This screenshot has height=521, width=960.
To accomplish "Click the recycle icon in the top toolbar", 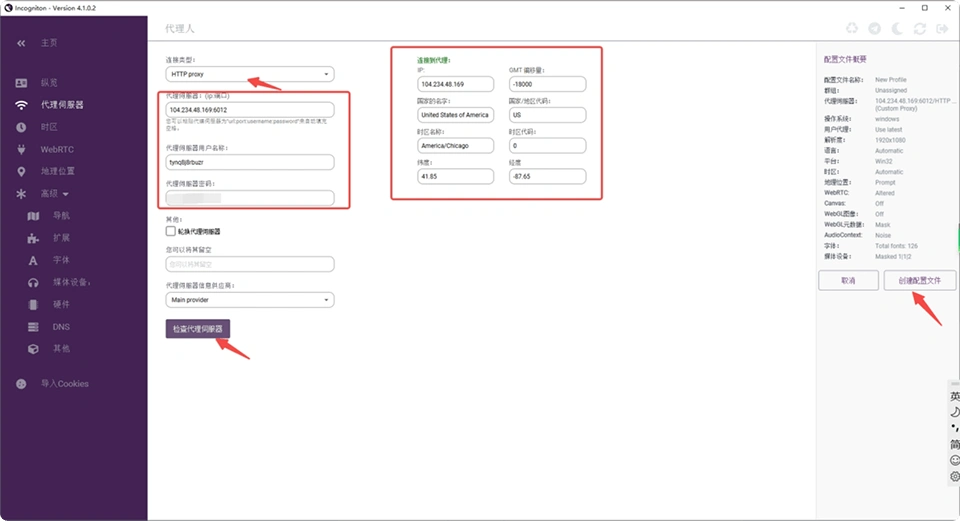I will point(852,30).
